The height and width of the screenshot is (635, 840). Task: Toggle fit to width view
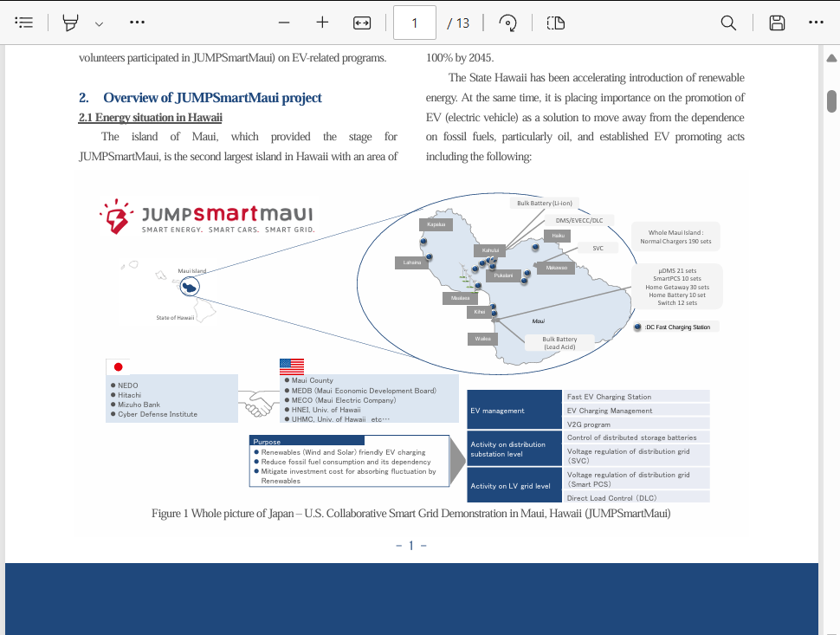[x=362, y=23]
